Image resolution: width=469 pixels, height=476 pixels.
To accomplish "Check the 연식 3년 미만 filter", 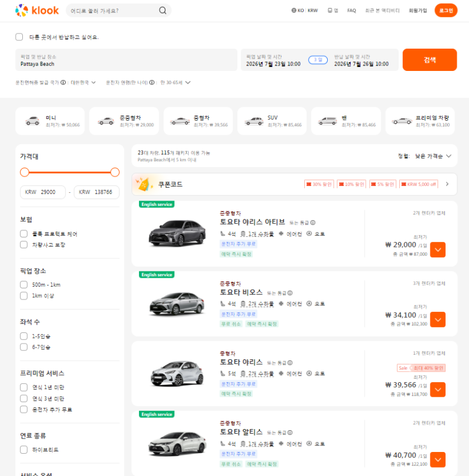I will click(23, 398).
